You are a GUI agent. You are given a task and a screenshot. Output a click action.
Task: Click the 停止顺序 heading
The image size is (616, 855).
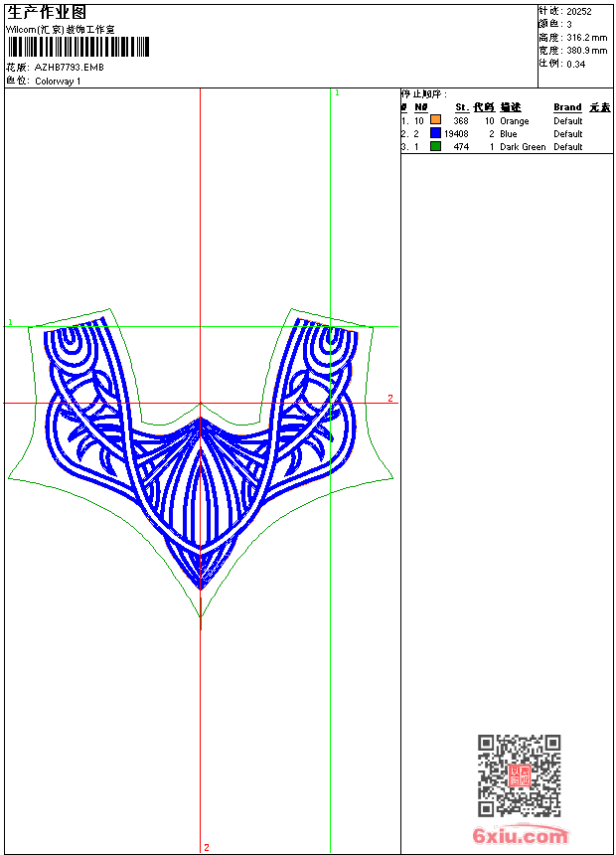point(423,93)
